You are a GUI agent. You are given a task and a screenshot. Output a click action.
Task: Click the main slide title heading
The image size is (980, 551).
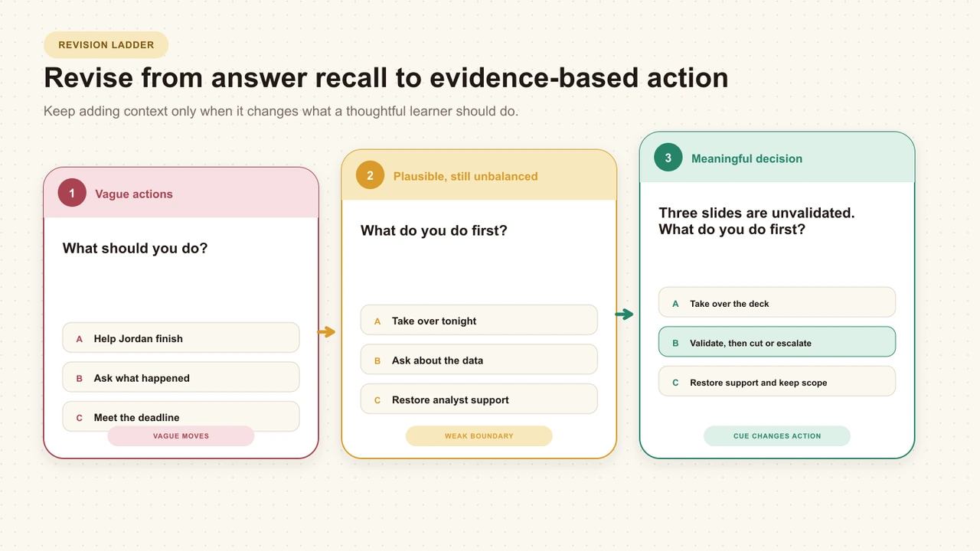[386, 78]
